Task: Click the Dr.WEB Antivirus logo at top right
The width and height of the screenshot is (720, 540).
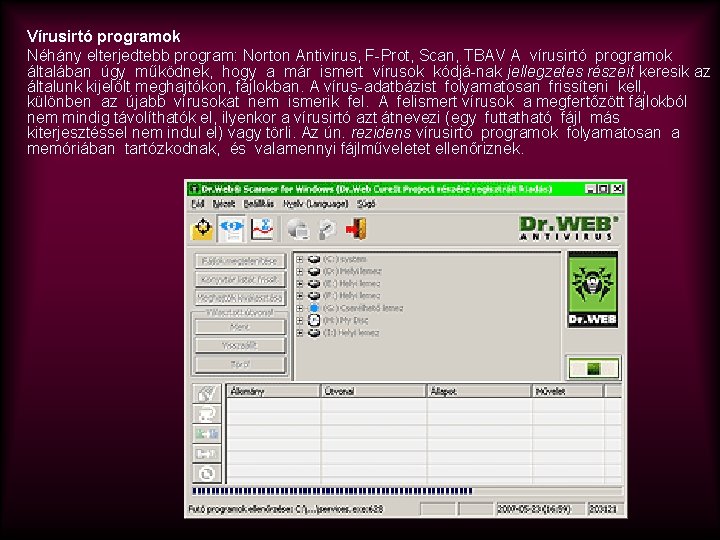Action: 568,228
